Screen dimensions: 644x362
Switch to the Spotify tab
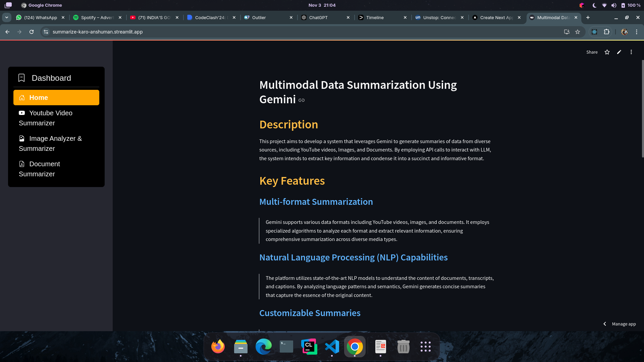click(x=97, y=17)
